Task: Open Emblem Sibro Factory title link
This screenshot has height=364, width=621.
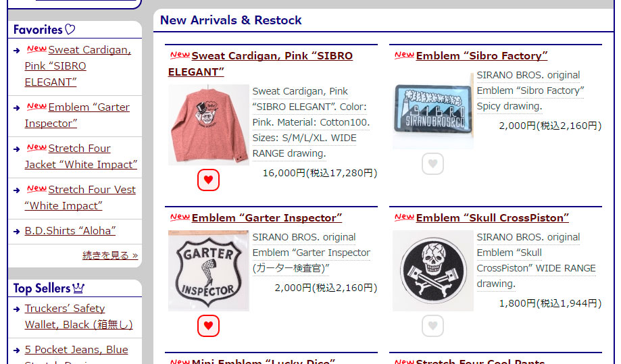Action: point(482,56)
